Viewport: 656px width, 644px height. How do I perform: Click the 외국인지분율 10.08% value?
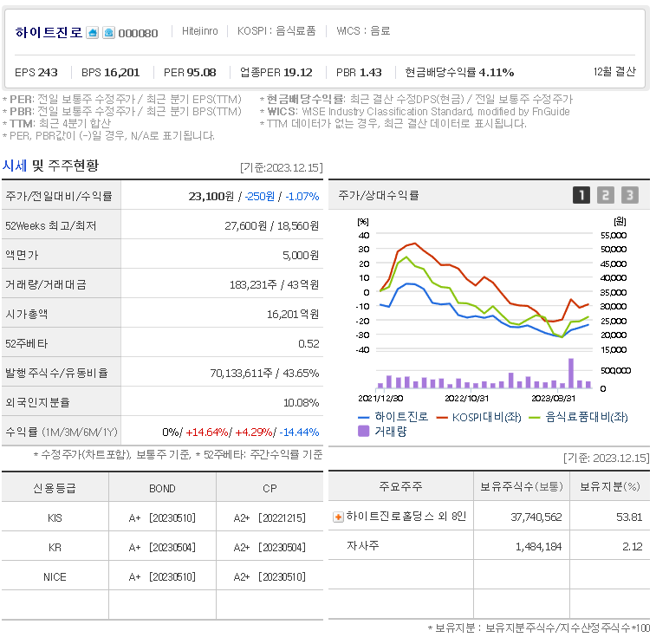(x=302, y=403)
